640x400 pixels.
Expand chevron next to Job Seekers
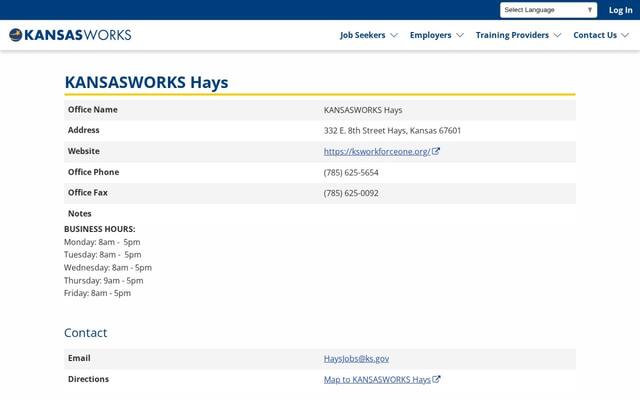pos(394,36)
